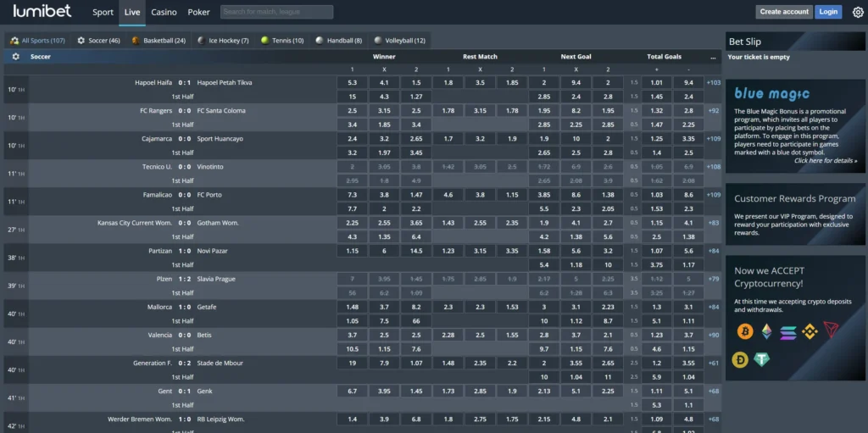Select All Sports (107) filter
Image resolution: width=868 pixels, height=433 pixels.
click(37, 41)
